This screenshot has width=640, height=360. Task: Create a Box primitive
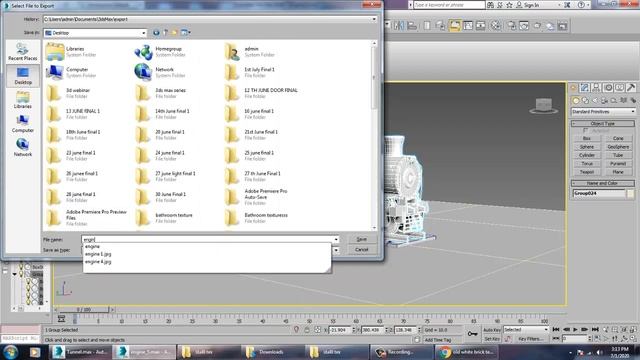click(587, 138)
